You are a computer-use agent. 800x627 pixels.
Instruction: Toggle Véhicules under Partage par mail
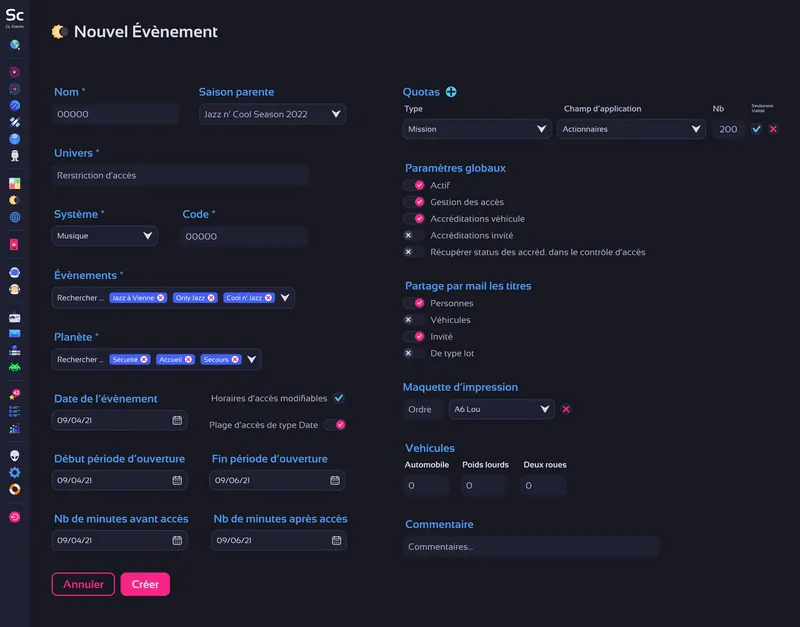[409, 320]
